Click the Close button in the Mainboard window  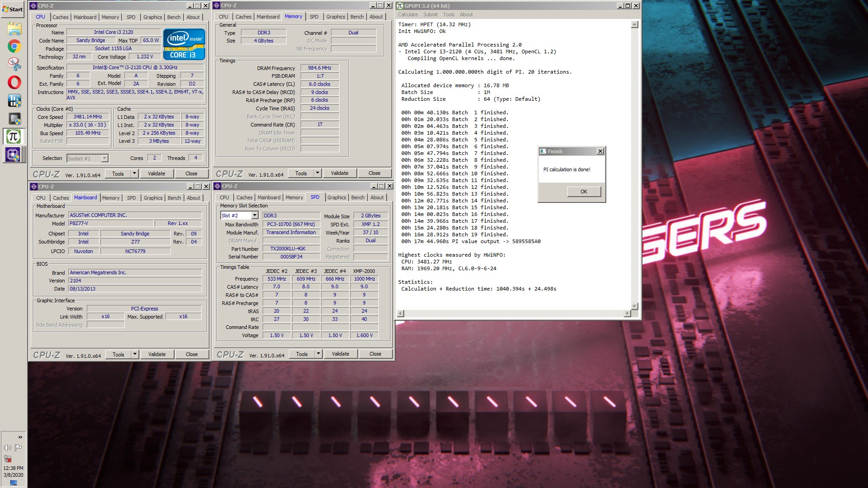(192, 354)
